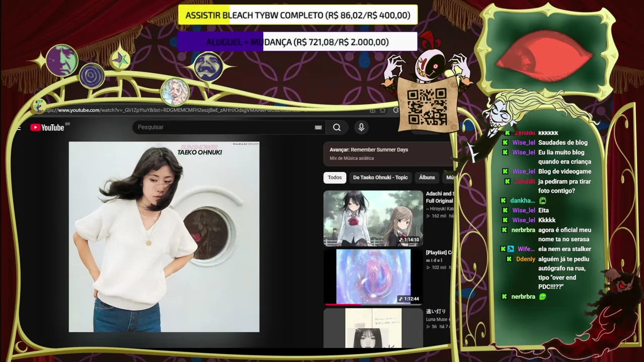Click the red progress bar on playlist thumbnail

(343, 304)
